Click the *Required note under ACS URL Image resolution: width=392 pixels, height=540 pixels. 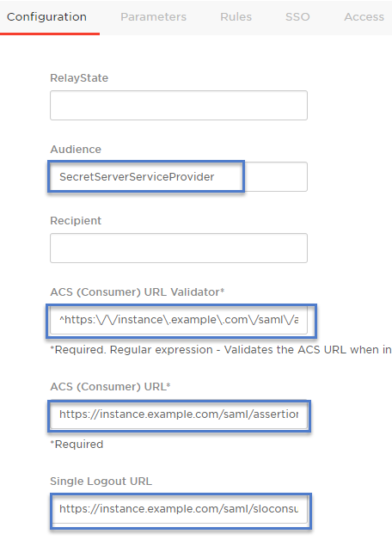[x=77, y=445]
